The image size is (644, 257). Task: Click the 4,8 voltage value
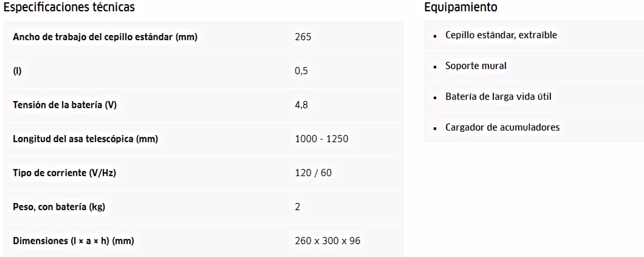[x=301, y=105]
